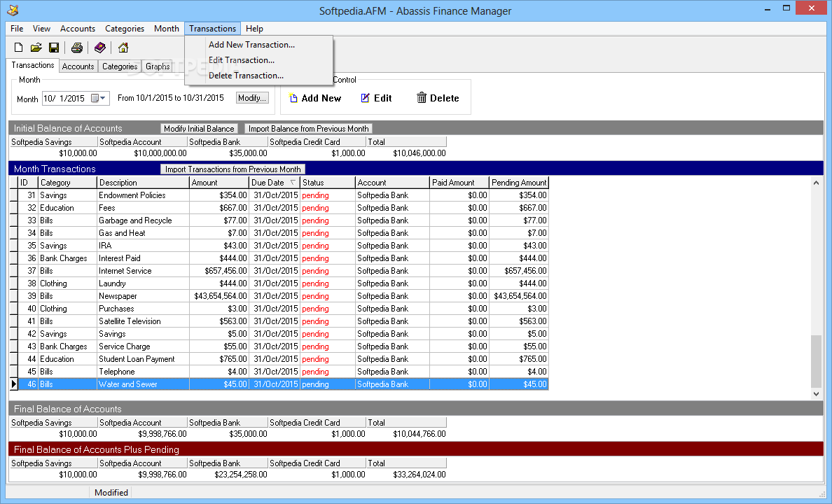Minimize the Abassis Finance Manager window
Viewport: 832px width, 504px height.
pos(768,9)
